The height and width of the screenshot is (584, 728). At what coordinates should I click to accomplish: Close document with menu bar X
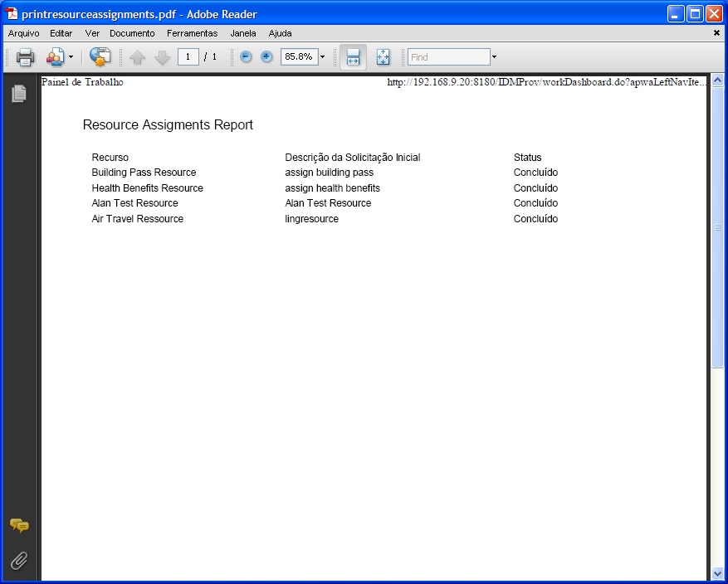(x=716, y=33)
